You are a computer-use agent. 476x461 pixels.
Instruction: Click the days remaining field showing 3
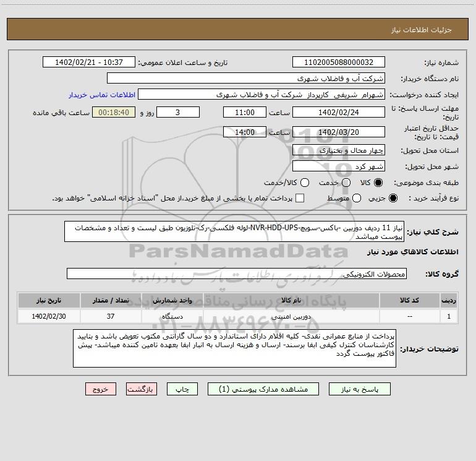[x=178, y=112]
